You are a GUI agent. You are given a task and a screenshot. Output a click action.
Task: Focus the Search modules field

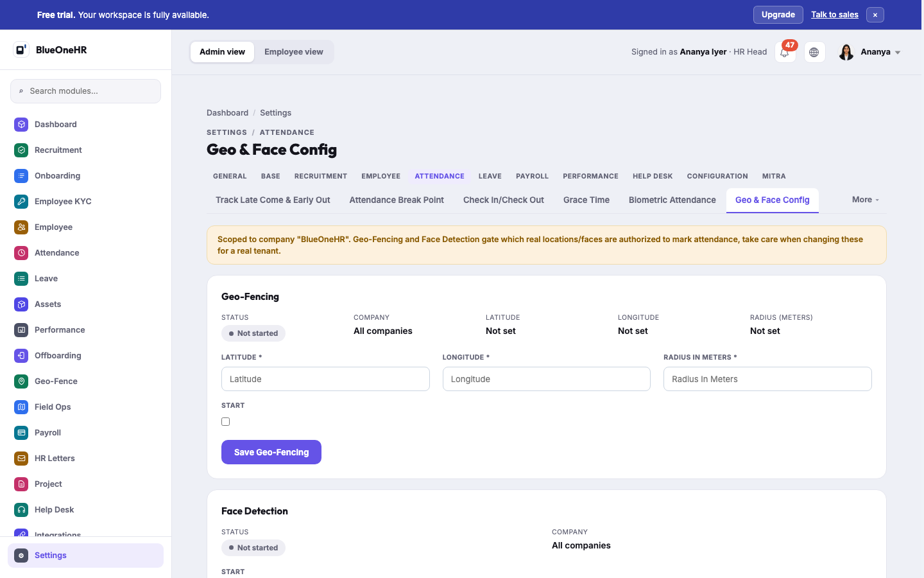click(x=85, y=91)
